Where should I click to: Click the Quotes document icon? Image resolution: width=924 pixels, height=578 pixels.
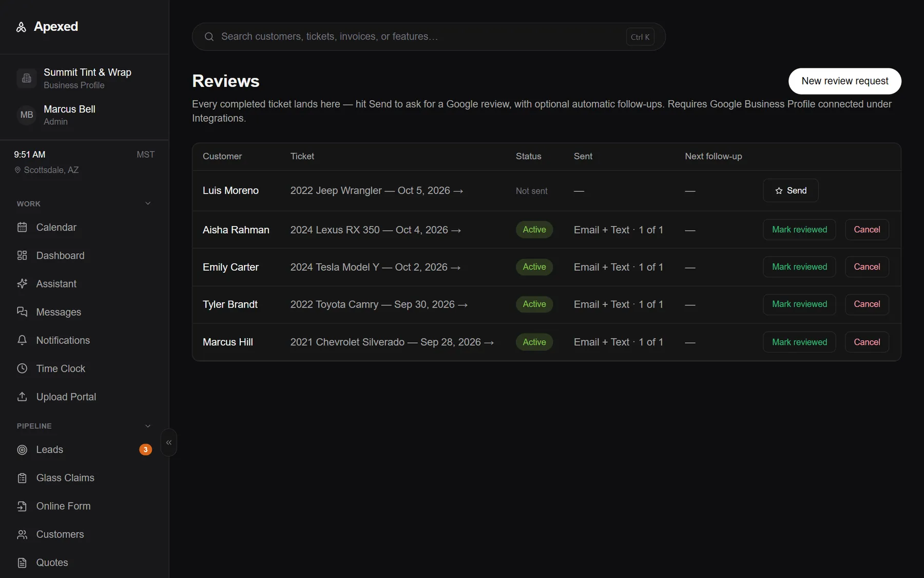[22, 563]
